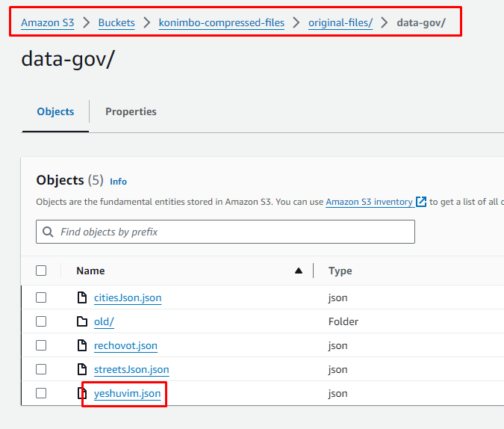
Task: Click the file icon beside citiesJson.json
Action: (82, 297)
